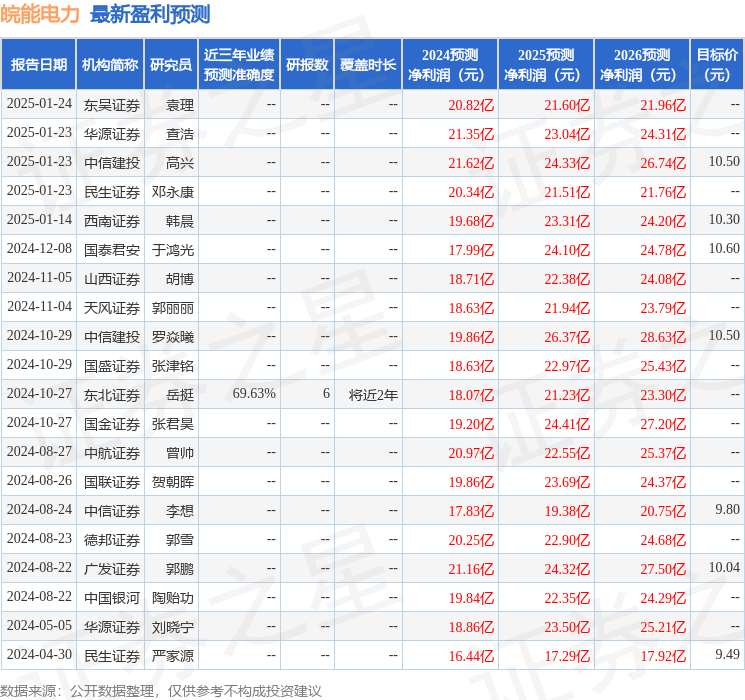
Task: Click the target price 10.04
Action: [724, 567]
